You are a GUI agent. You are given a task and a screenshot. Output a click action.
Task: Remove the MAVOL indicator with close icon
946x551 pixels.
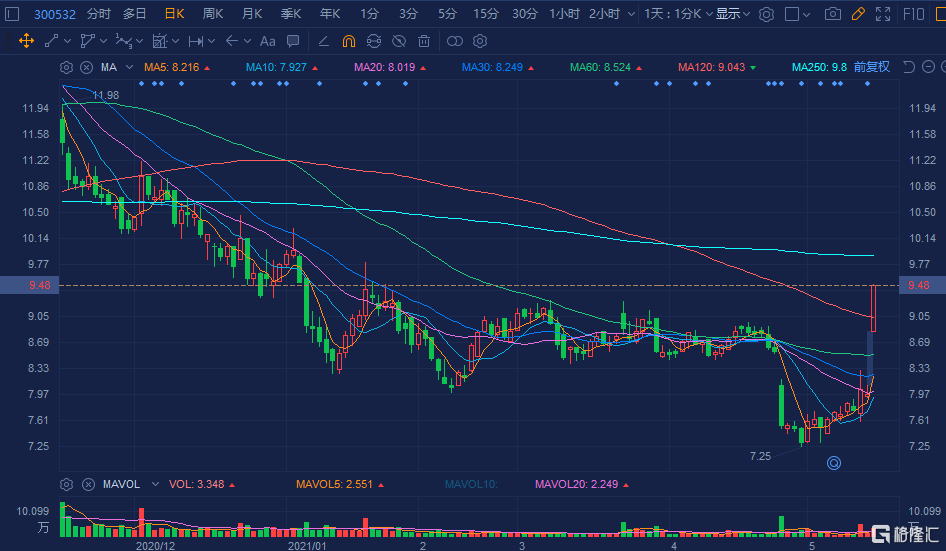[x=86, y=484]
